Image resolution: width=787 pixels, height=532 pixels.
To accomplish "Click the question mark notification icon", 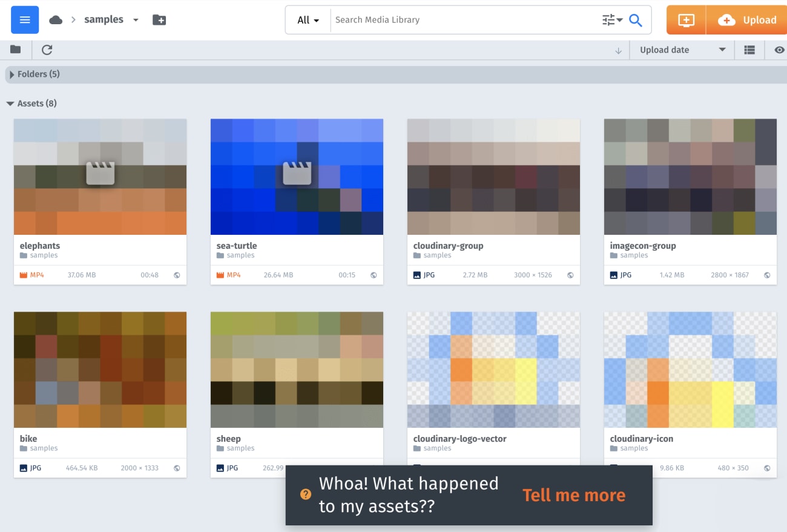I will (x=306, y=494).
